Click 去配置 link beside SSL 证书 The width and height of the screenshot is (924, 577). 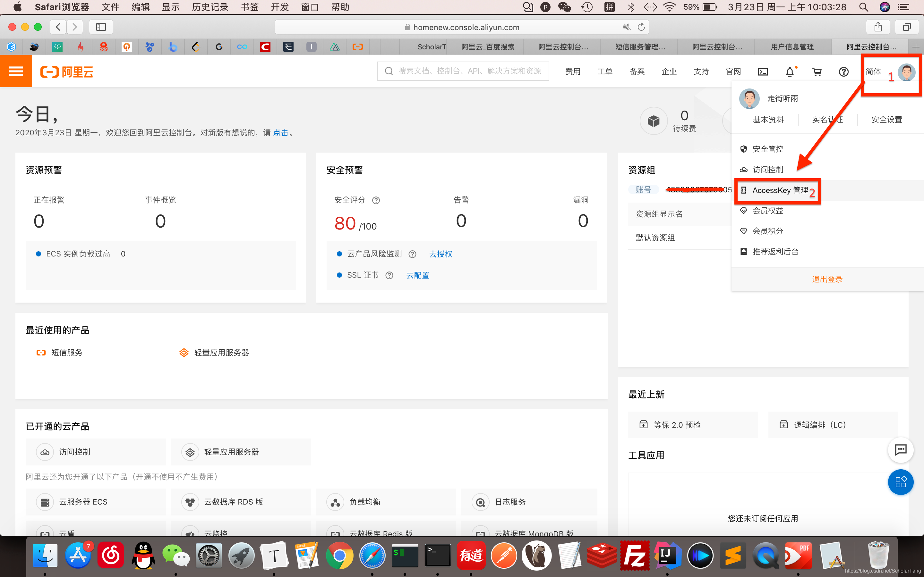[418, 276]
